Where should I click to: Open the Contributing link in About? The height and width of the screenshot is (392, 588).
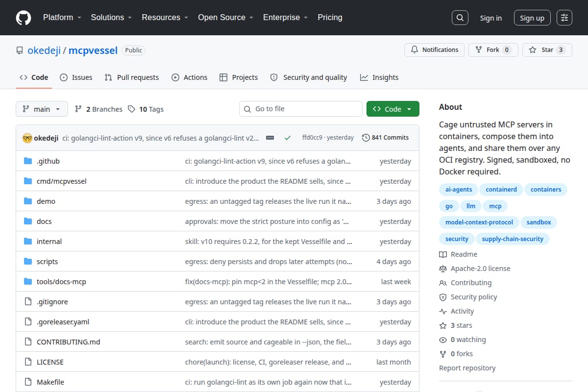point(465,283)
